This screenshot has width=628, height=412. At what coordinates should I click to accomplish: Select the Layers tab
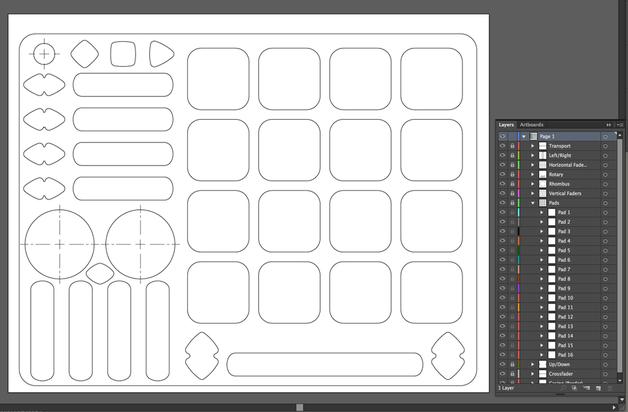[506, 125]
